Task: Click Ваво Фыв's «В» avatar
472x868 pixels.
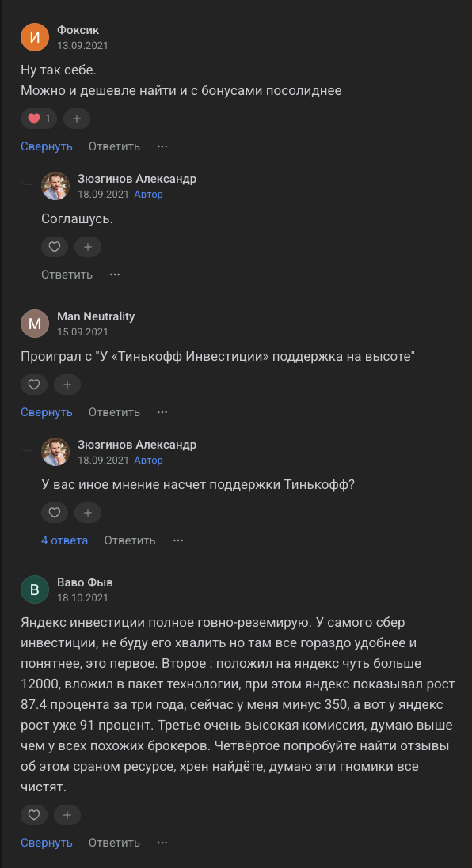Action: click(x=34, y=589)
